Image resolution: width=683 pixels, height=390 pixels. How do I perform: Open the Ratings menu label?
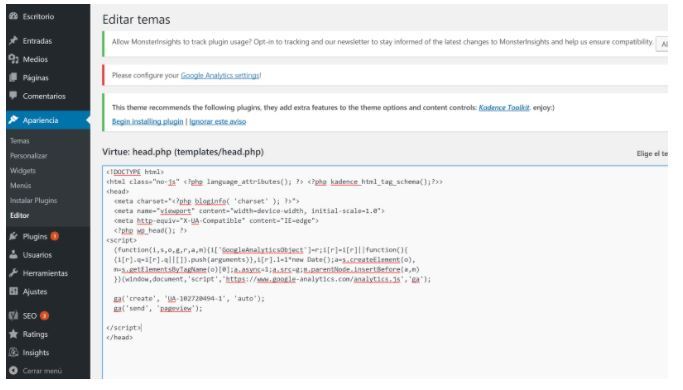point(35,334)
